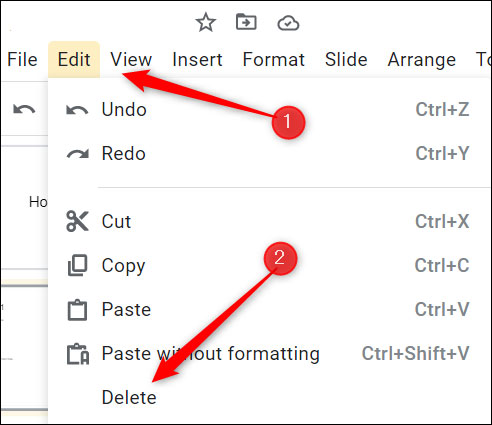Click the Copy pages icon
Viewport: 492px width, 425px height.
[77, 265]
